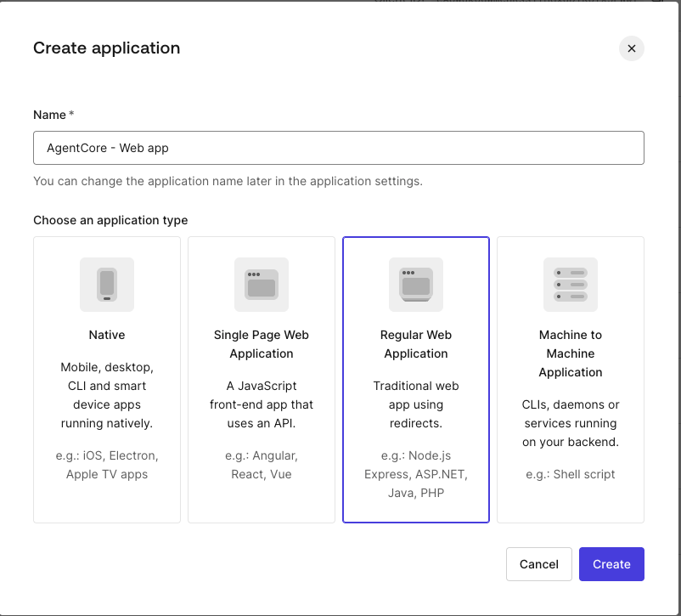Select the Native application type card
The image size is (681, 616).
pyautogui.click(x=106, y=379)
